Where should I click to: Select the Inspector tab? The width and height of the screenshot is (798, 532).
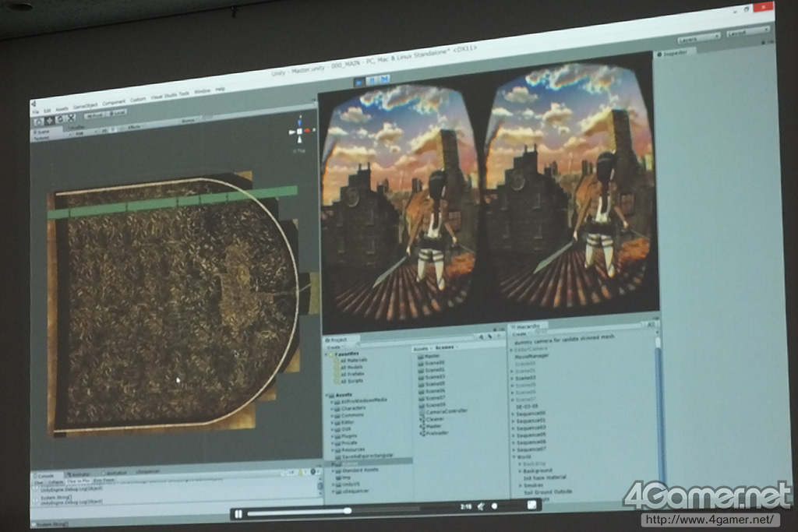coord(674,54)
